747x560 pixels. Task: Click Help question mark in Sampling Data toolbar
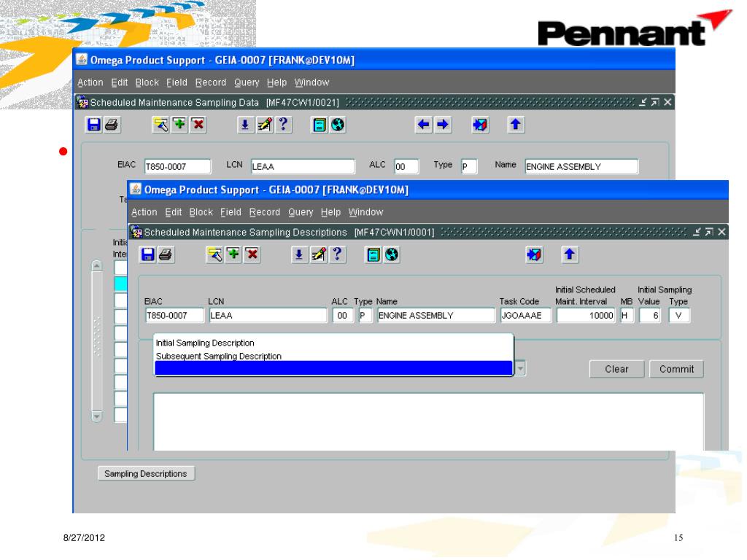point(283,125)
